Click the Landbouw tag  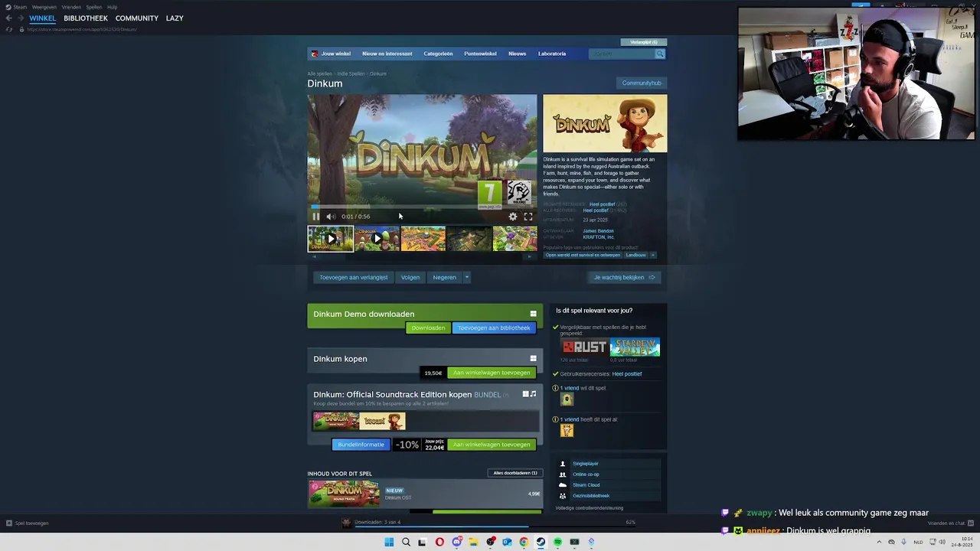point(635,255)
